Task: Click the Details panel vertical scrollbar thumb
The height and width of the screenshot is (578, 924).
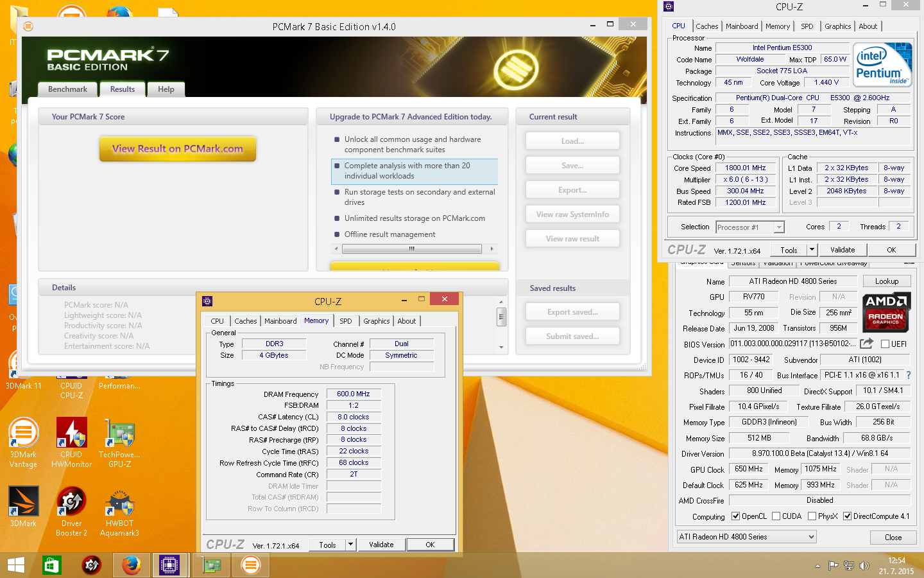Action: 502,317
